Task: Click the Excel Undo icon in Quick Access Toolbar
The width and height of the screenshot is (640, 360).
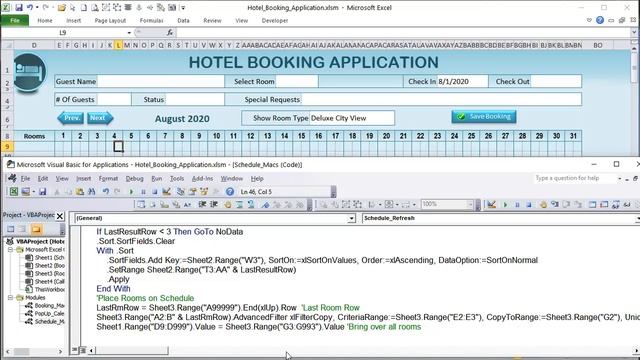Action: 30,7
